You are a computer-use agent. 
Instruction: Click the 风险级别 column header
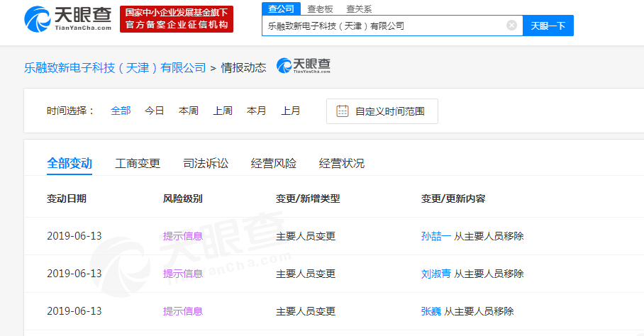click(183, 199)
